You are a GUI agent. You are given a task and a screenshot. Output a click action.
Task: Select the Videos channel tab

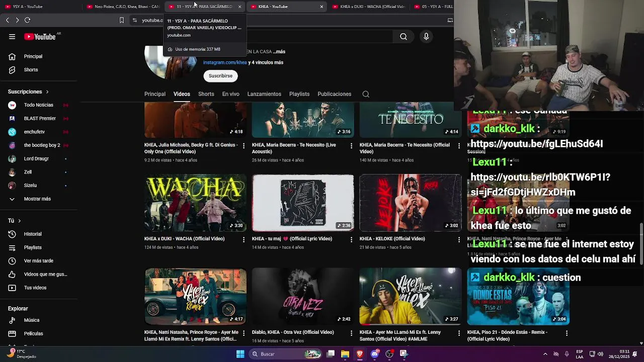[x=182, y=94]
